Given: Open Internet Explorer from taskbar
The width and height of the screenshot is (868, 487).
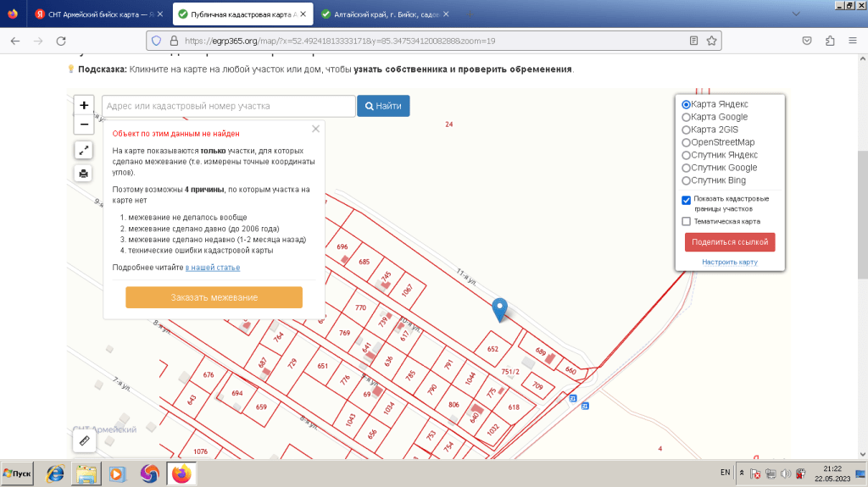Looking at the screenshot, I should click(x=55, y=473).
